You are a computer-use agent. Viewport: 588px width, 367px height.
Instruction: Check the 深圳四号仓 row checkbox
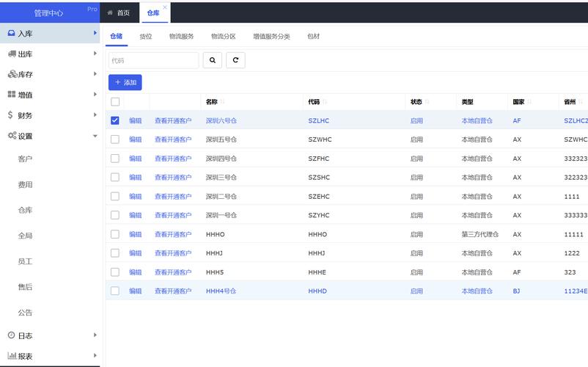115,159
